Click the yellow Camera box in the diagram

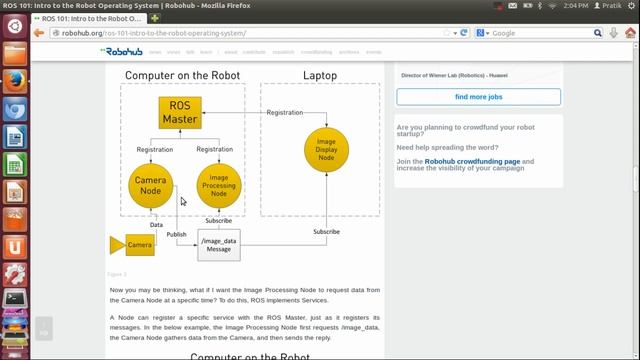(x=140, y=245)
